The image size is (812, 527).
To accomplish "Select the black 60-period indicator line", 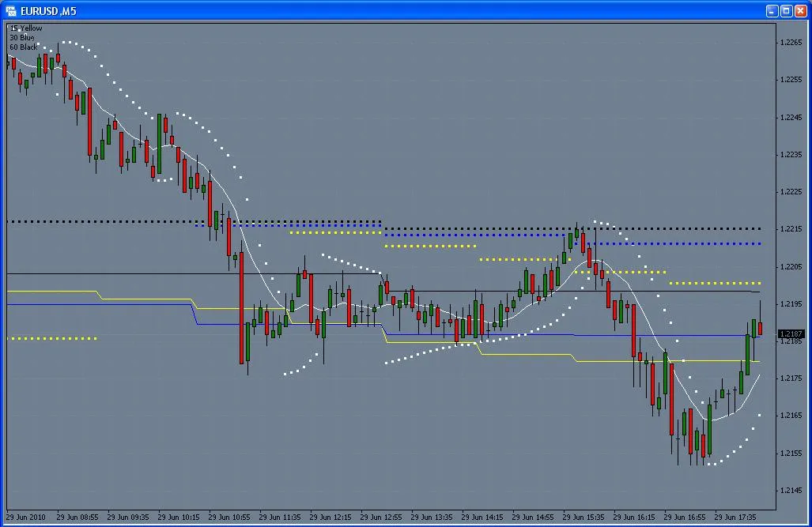I will 119,275.
